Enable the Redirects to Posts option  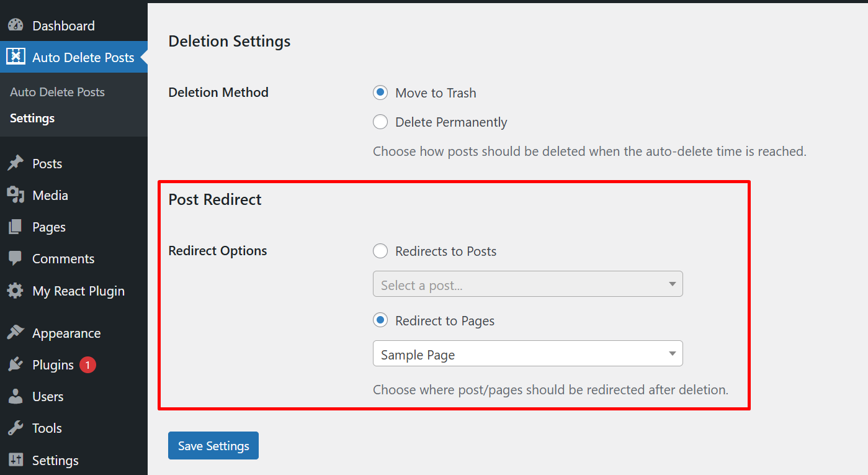pos(380,251)
